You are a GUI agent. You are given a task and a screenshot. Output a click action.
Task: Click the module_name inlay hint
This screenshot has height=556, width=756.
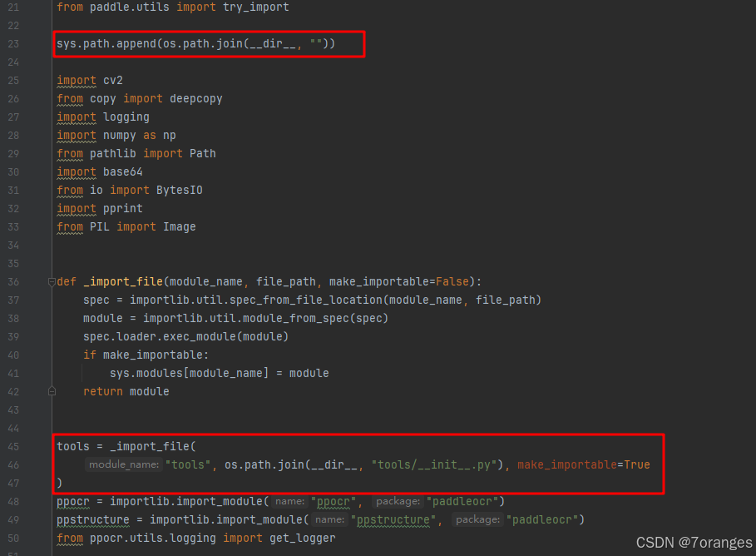[123, 464]
